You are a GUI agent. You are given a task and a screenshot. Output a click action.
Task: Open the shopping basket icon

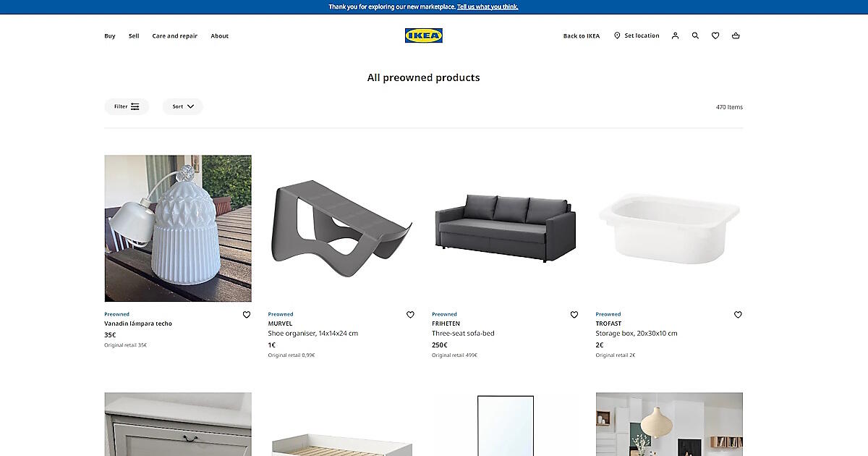[x=736, y=35]
